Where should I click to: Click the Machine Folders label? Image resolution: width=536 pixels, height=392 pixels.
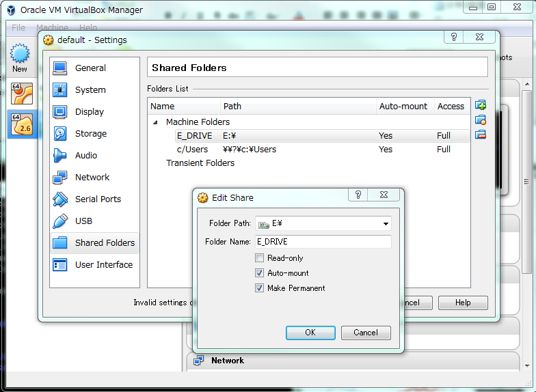(x=198, y=122)
